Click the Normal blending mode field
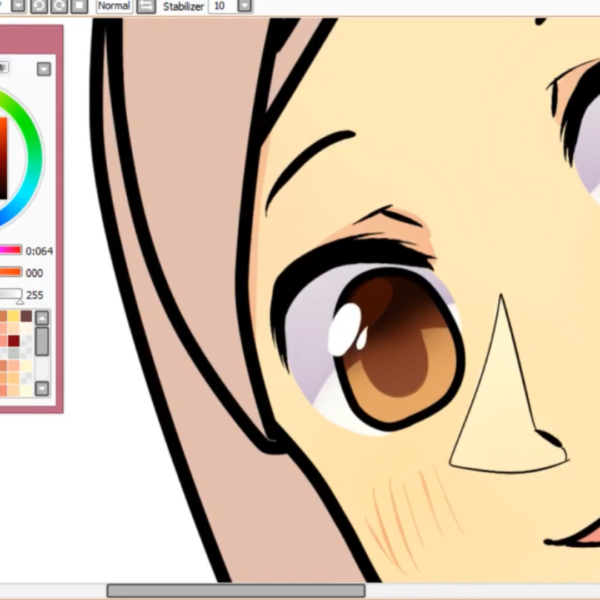The height and width of the screenshot is (600, 600). 114,6
